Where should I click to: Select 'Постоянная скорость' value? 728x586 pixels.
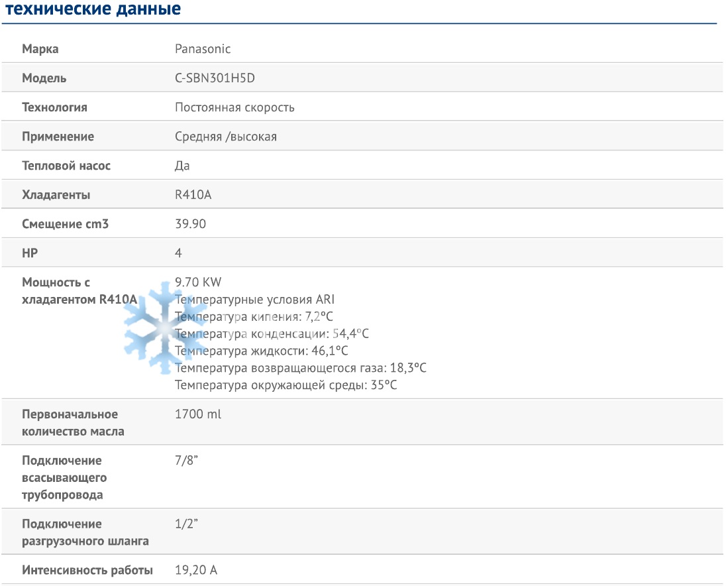coord(234,107)
